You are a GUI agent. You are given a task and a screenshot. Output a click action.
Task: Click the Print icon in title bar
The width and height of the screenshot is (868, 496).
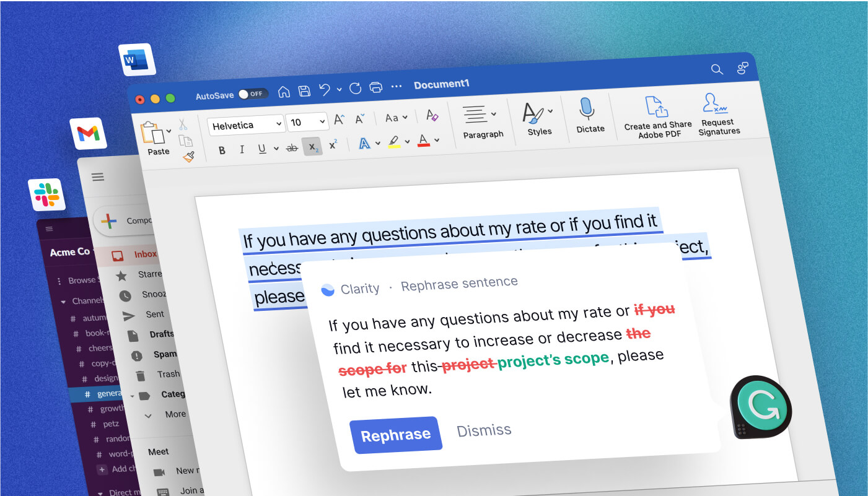375,87
